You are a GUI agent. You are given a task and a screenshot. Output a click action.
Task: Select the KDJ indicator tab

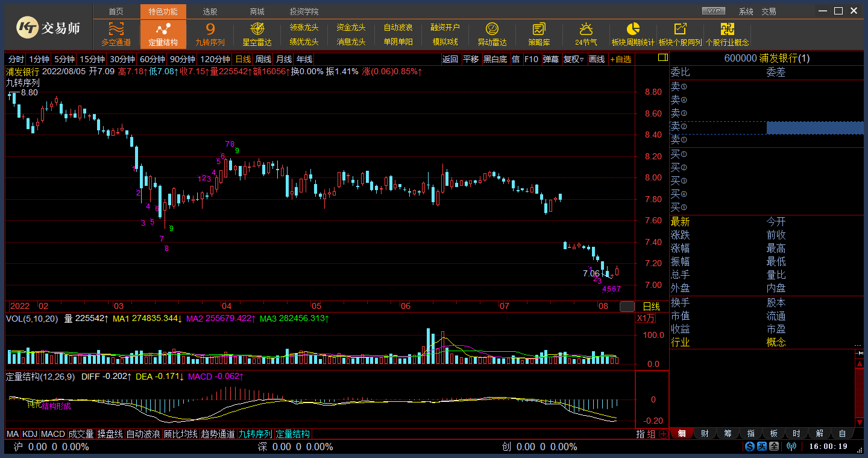(30, 434)
